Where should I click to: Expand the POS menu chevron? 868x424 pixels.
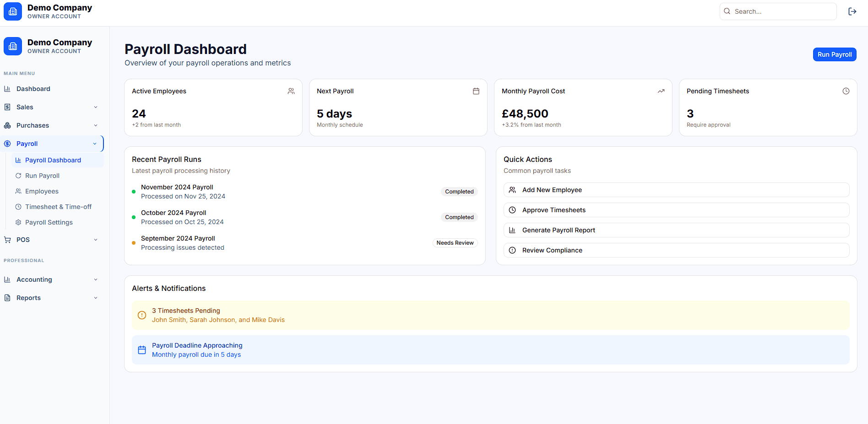[96, 240]
